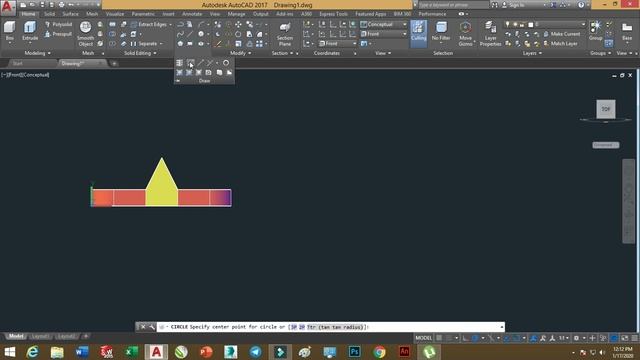Screen dimensions: 640x360
Task: Open the No Filter selection filter
Action: tap(441, 32)
